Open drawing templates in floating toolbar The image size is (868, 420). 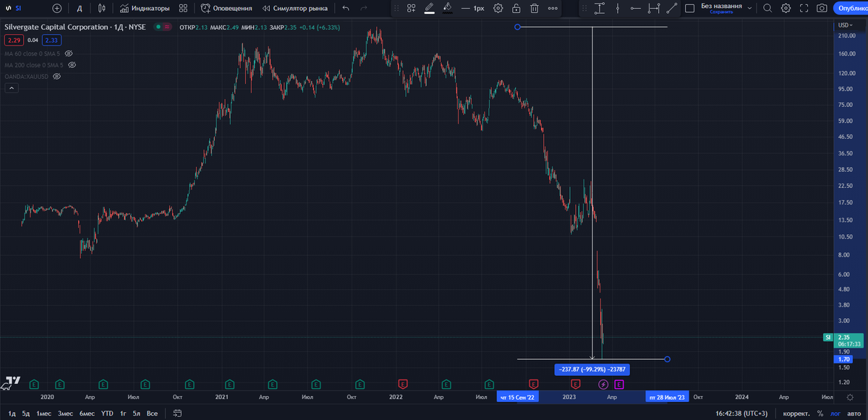coord(411,8)
